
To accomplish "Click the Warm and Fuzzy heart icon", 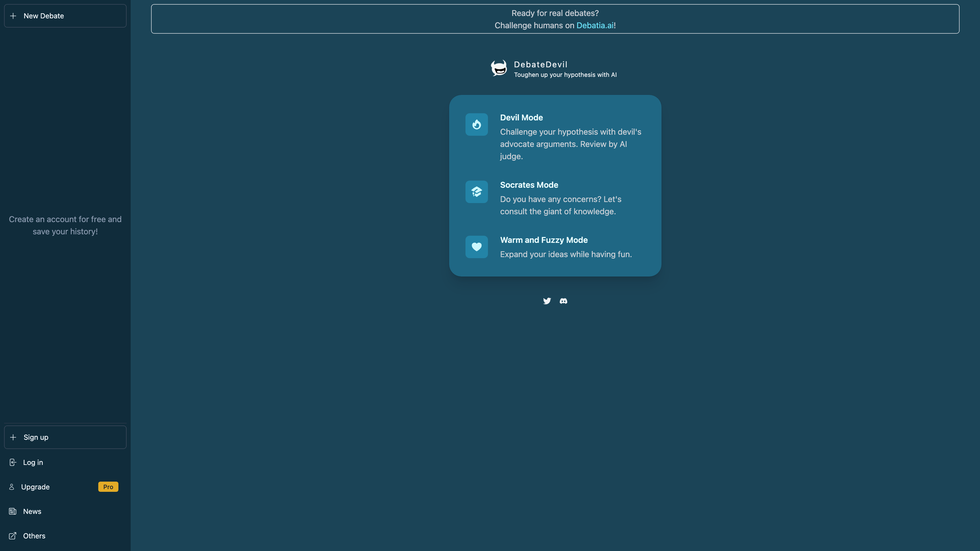I will click(x=476, y=247).
